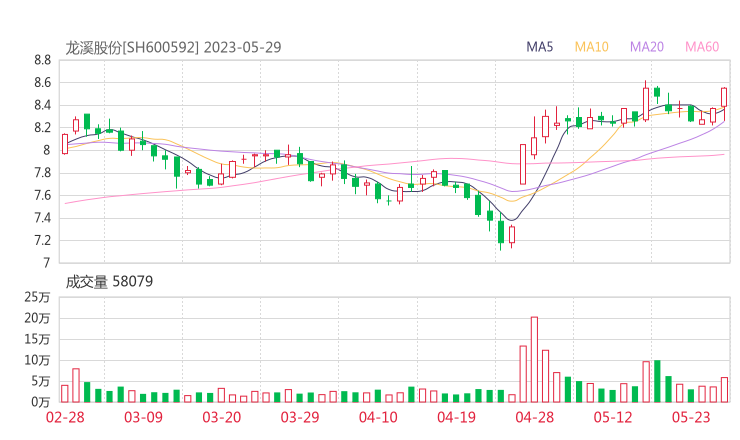
Task: Click the chart title 龙溪股份[SH600592] 2023-05-29
Action: pyautogui.click(x=173, y=47)
